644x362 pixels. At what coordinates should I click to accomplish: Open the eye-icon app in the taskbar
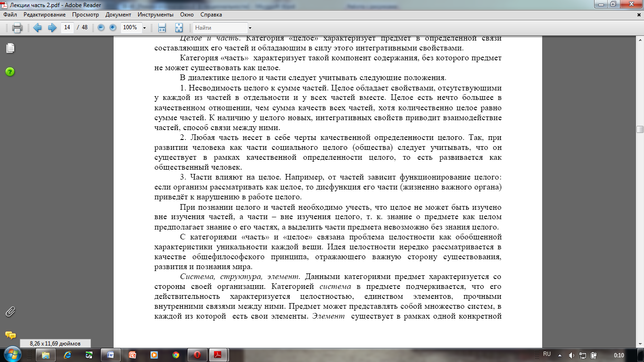click(x=89, y=355)
